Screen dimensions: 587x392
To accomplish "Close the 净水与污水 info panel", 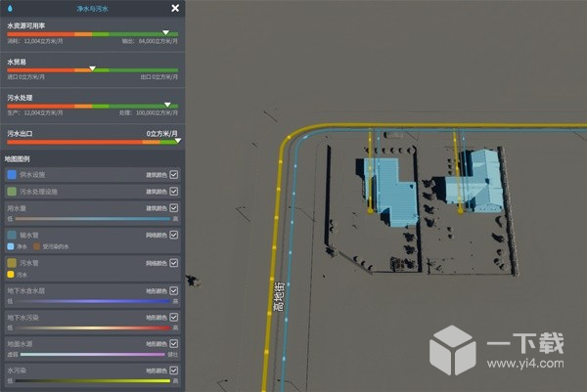I will (x=175, y=8).
